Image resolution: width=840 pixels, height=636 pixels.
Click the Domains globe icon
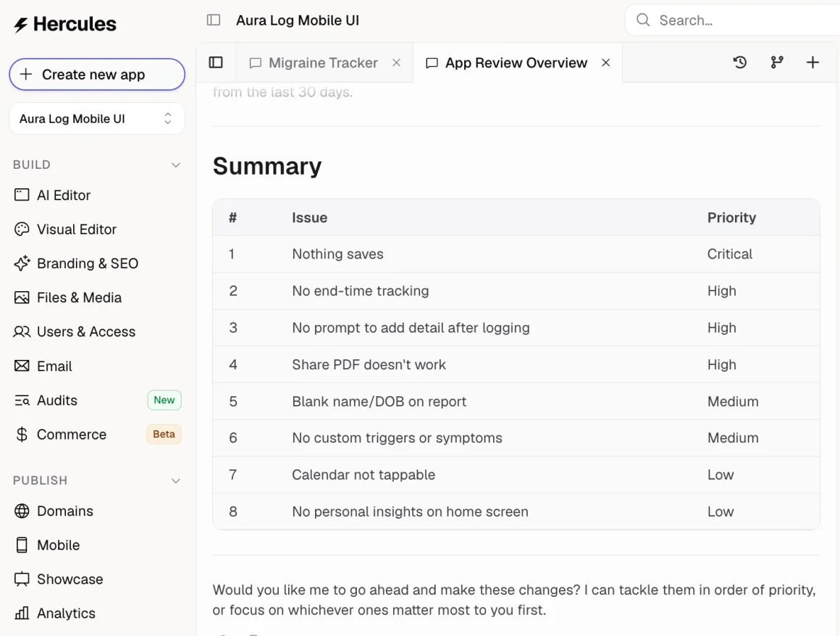pos(22,511)
